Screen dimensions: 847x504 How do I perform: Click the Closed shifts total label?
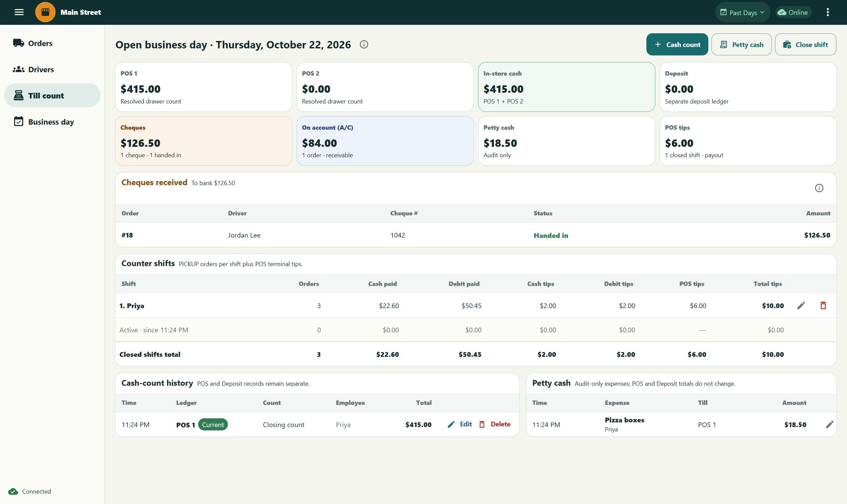tap(150, 354)
